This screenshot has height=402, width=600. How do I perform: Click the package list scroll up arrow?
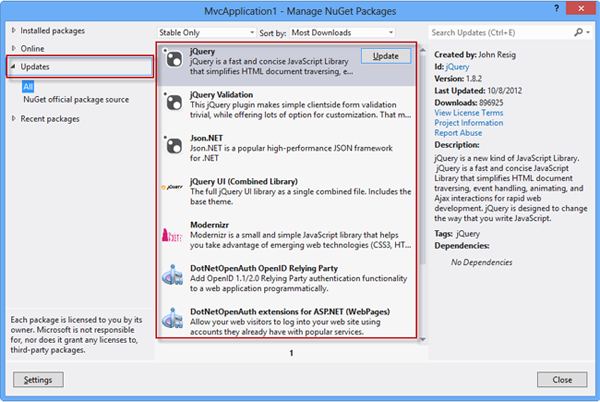(422, 50)
